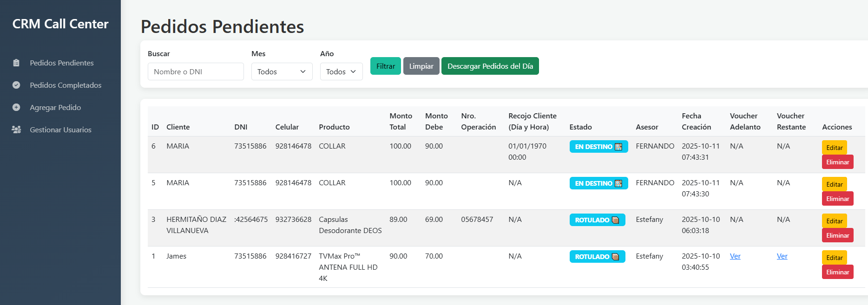Viewport: 868px width, 305px height.
Task: Open the Mes dropdown
Action: coord(282,71)
